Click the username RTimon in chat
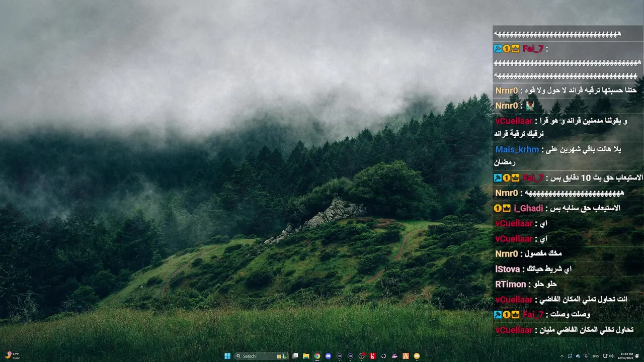644x362 pixels. [x=511, y=284]
